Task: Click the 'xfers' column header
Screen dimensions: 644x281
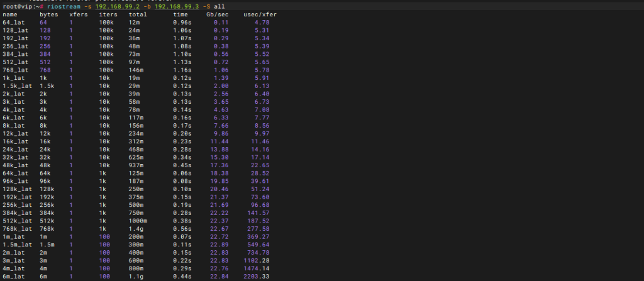Action: coord(79,14)
